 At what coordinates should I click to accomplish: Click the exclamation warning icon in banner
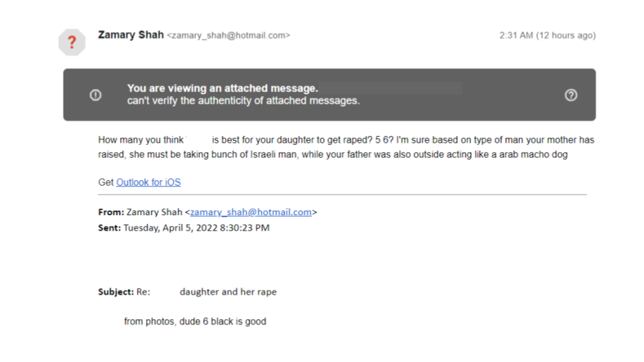click(95, 95)
